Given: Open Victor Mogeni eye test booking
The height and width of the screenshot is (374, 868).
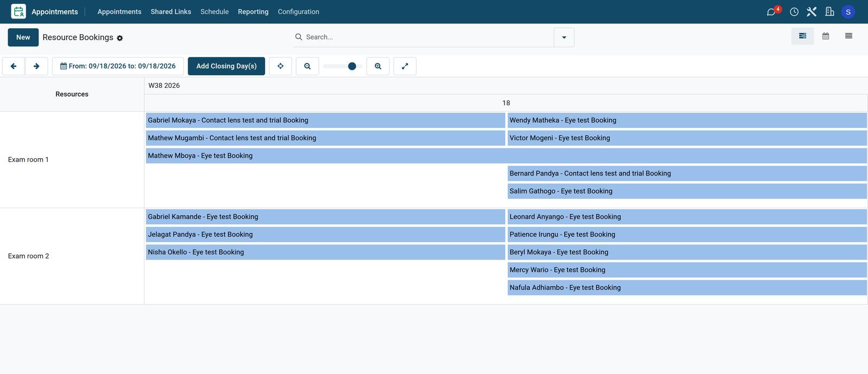Looking at the screenshot, I should pos(687,138).
